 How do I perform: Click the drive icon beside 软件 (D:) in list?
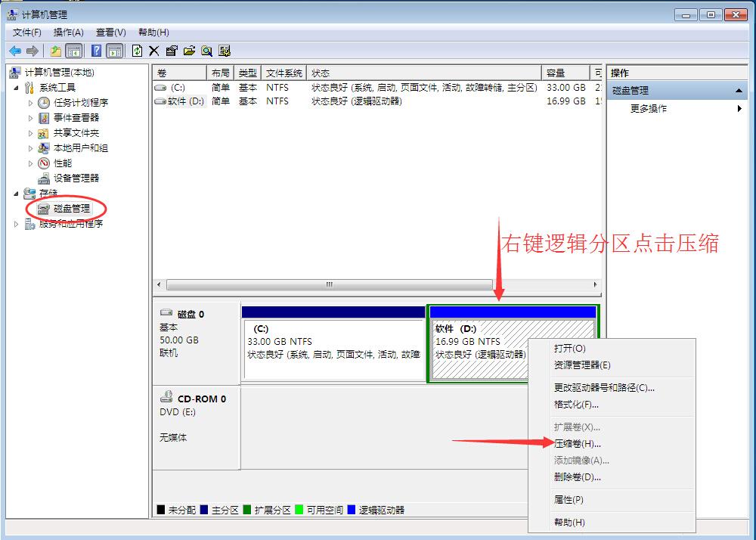click(x=160, y=101)
